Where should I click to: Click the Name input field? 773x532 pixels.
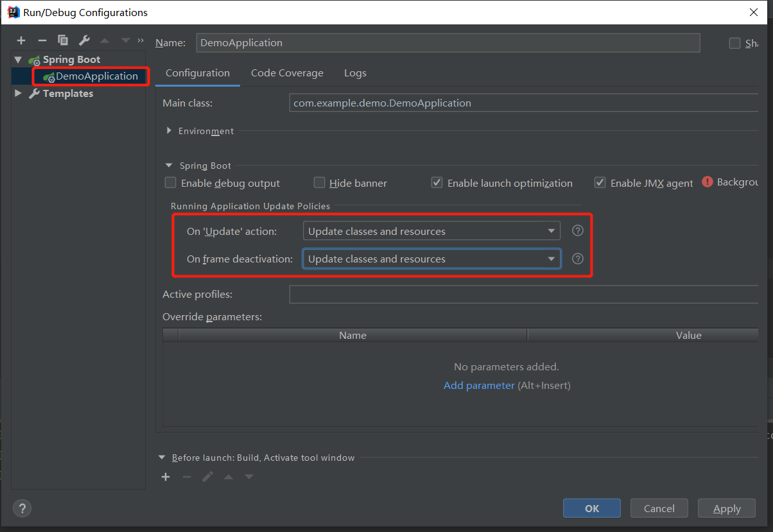[x=447, y=43]
